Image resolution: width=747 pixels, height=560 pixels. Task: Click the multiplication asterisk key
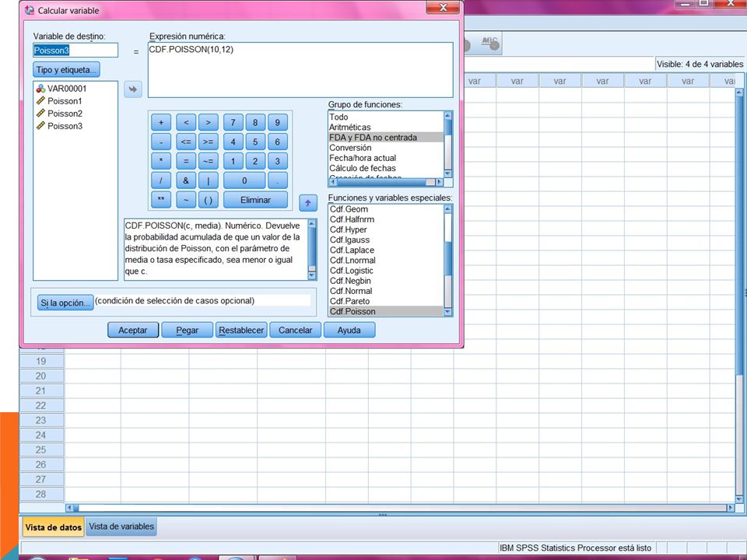(161, 161)
